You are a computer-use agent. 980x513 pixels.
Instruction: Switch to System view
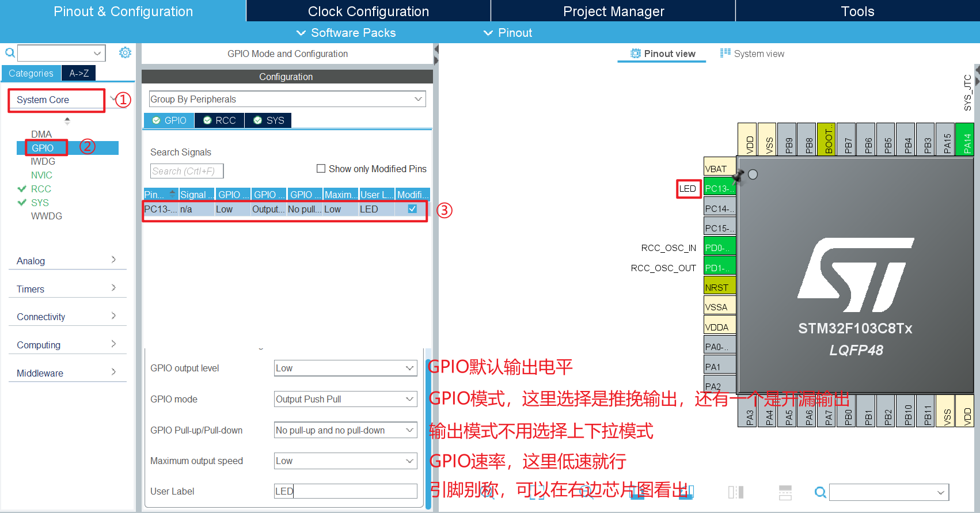tap(753, 54)
